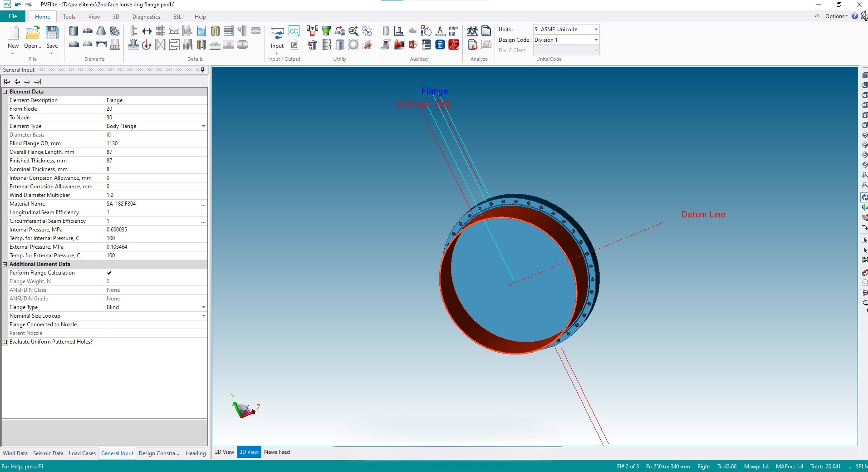Open the Units dropdown
Viewport: 868px width, 472px height.
click(596, 29)
